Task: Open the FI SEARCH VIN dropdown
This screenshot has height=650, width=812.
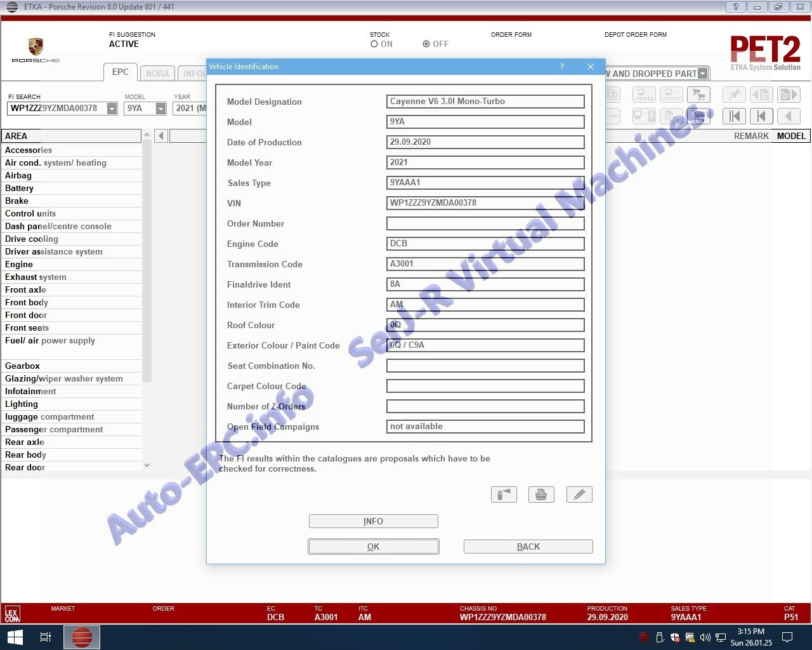Action: (112, 109)
